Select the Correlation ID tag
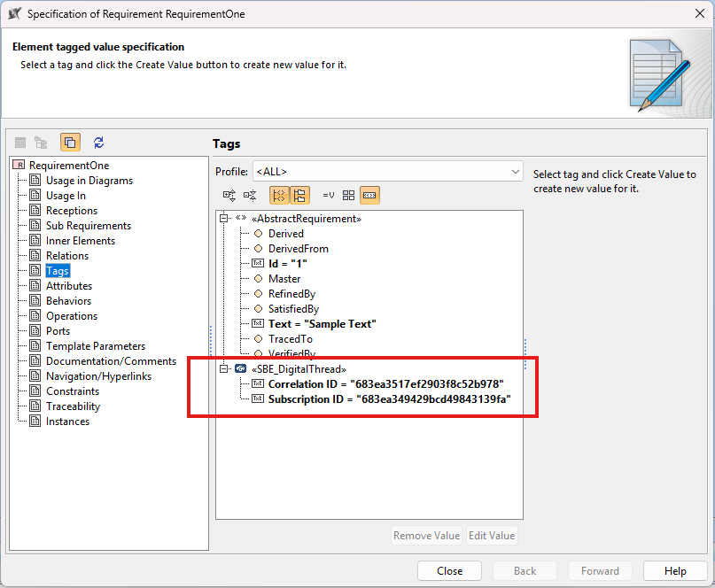The image size is (715, 588). pos(385,384)
